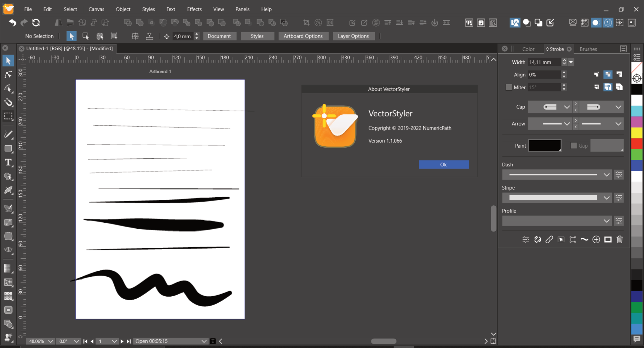The image size is (644, 348).
Task: Enable the Gap checkbox
Action: coord(574,146)
